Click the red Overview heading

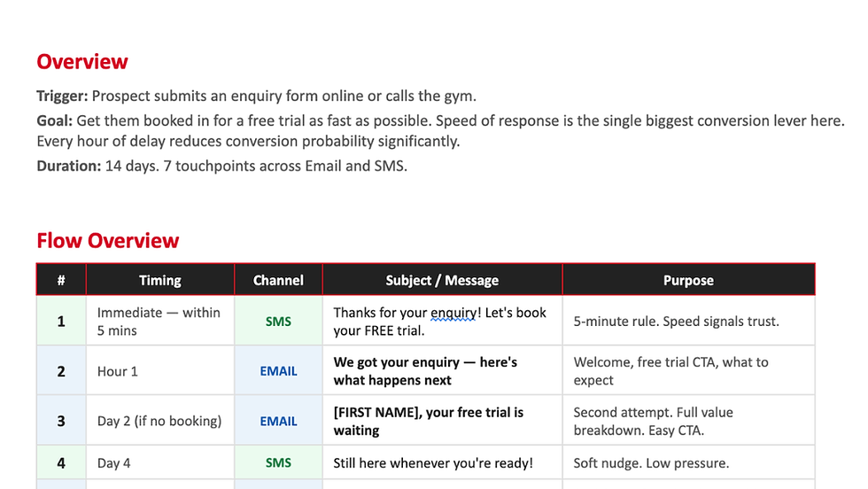[x=81, y=61]
